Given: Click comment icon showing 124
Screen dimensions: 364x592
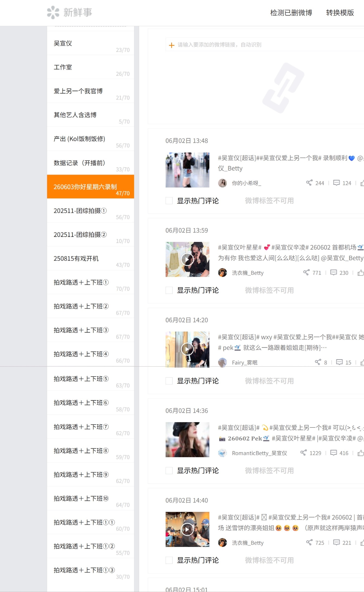Looking at the screenshot, I should coord(336,183).
